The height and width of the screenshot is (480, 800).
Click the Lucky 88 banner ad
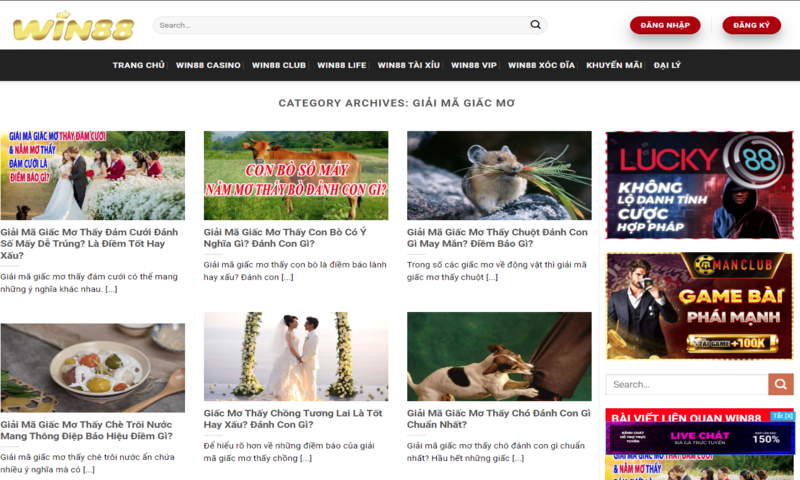699,185
